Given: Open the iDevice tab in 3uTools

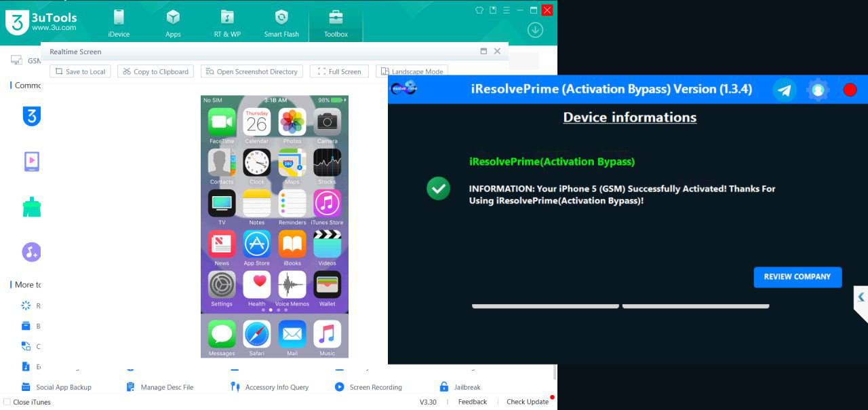Looking at the screenshot, I should pos(119,24).
